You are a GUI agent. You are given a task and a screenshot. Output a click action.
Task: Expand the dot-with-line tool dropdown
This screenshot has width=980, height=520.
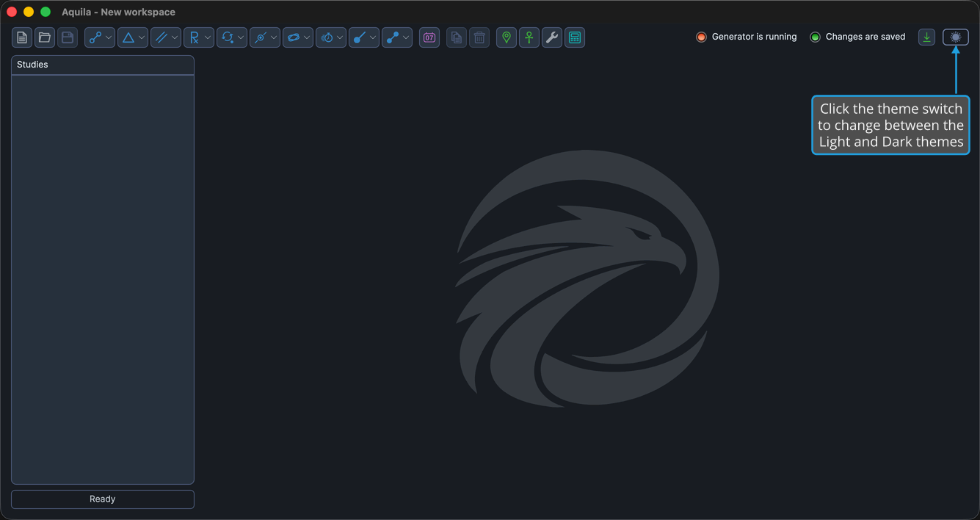point(373,37)
